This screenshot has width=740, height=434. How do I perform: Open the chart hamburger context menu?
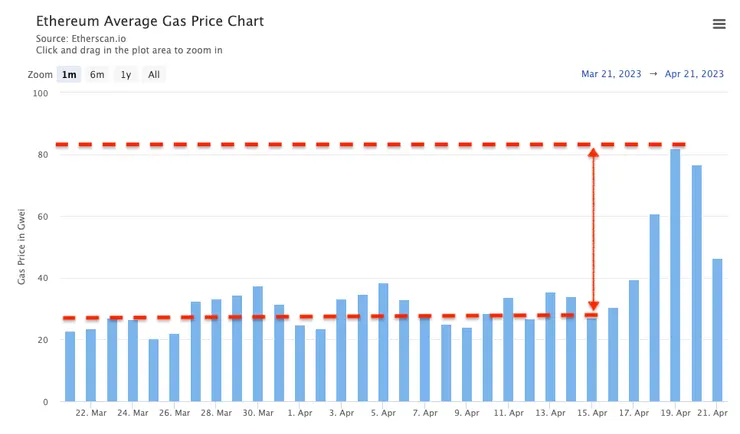click(719, 24)
